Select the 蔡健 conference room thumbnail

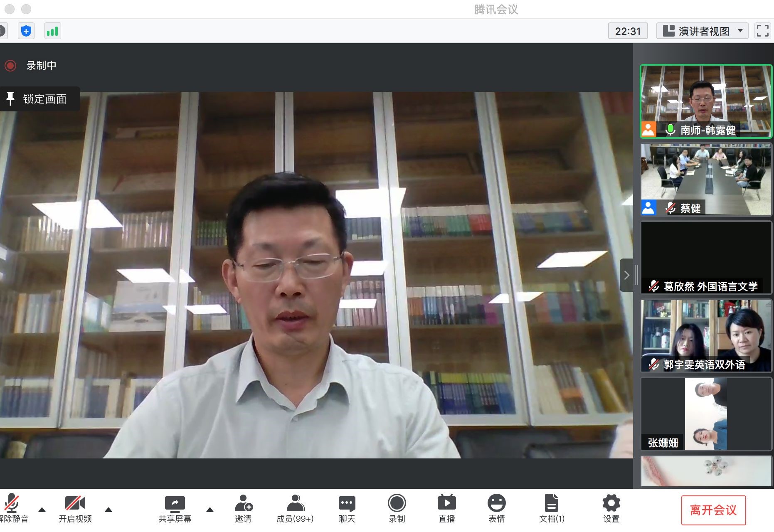click(706, 179)
